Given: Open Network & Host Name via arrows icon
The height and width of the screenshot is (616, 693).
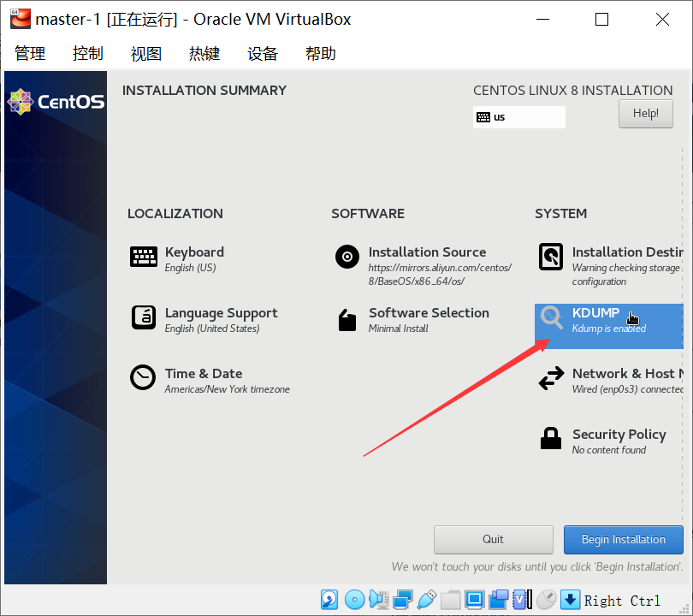Looking at the screenshot, I should point(551,378).
